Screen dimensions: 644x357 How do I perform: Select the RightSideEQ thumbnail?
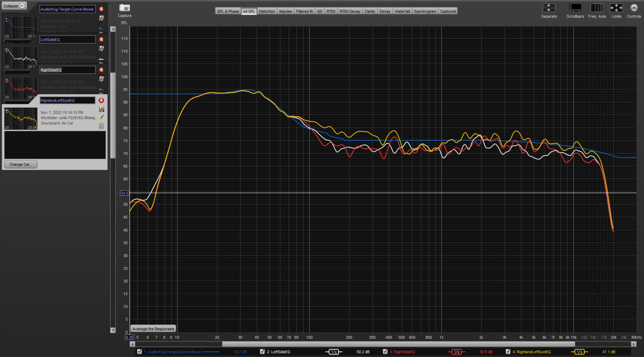[x=21, y=88]
